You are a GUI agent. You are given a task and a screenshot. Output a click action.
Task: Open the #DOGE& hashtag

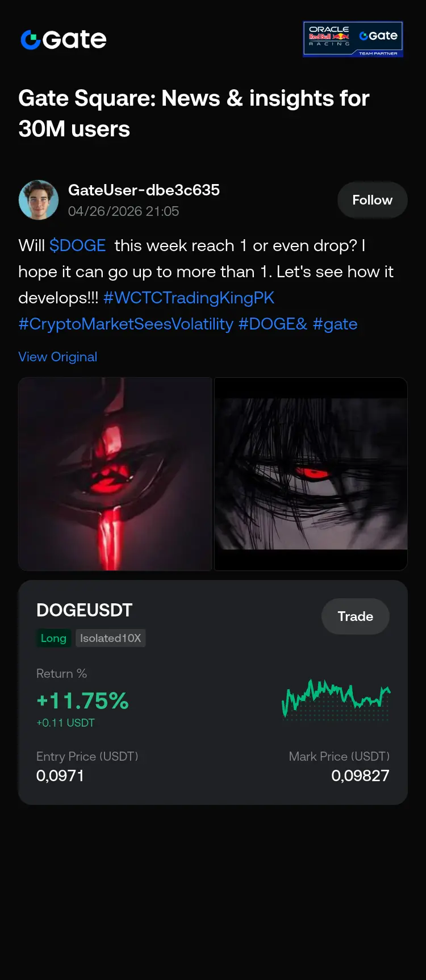click(273, 324)
